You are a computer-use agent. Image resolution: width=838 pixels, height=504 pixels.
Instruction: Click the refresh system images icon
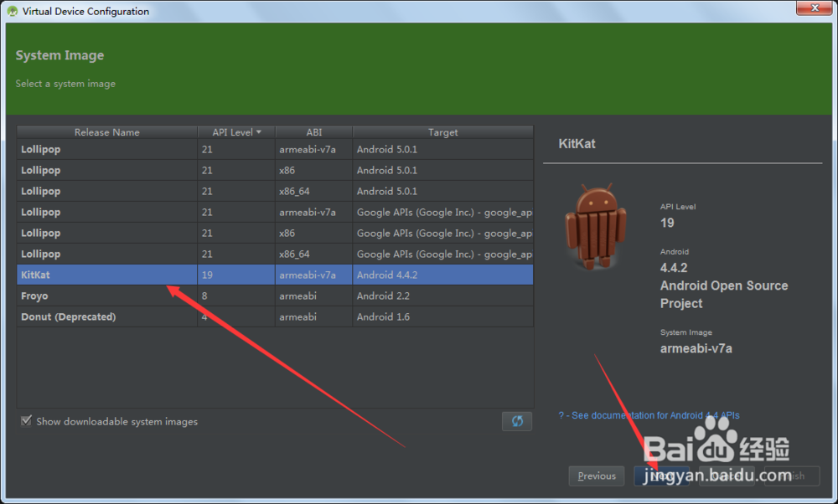pos(517,421)
